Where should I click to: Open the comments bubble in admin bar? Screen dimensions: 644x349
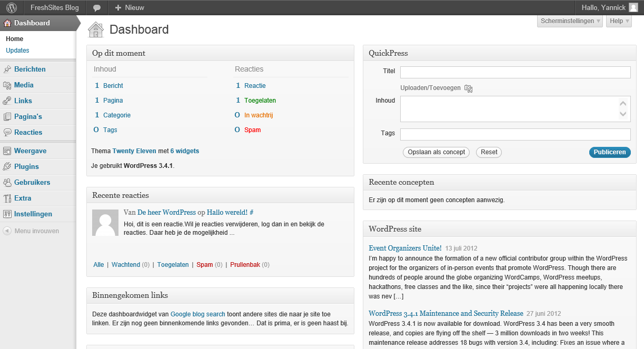[97, 8]
